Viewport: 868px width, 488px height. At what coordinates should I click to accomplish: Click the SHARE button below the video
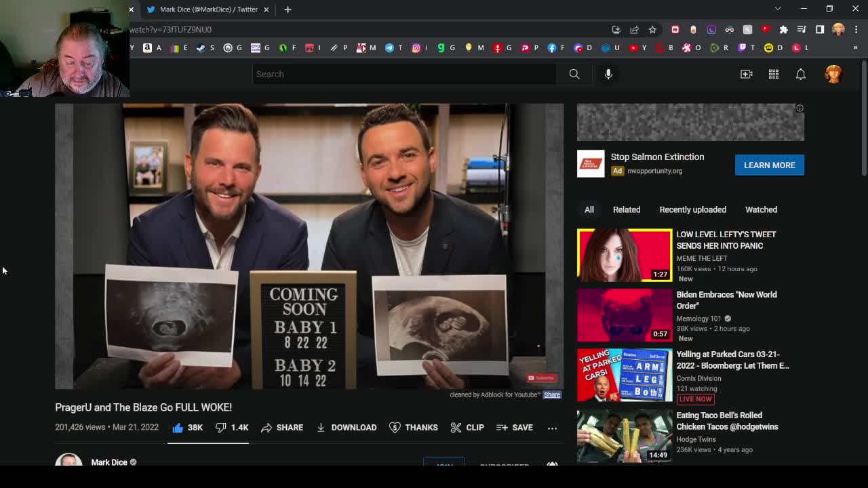click(x=282, y=428)
